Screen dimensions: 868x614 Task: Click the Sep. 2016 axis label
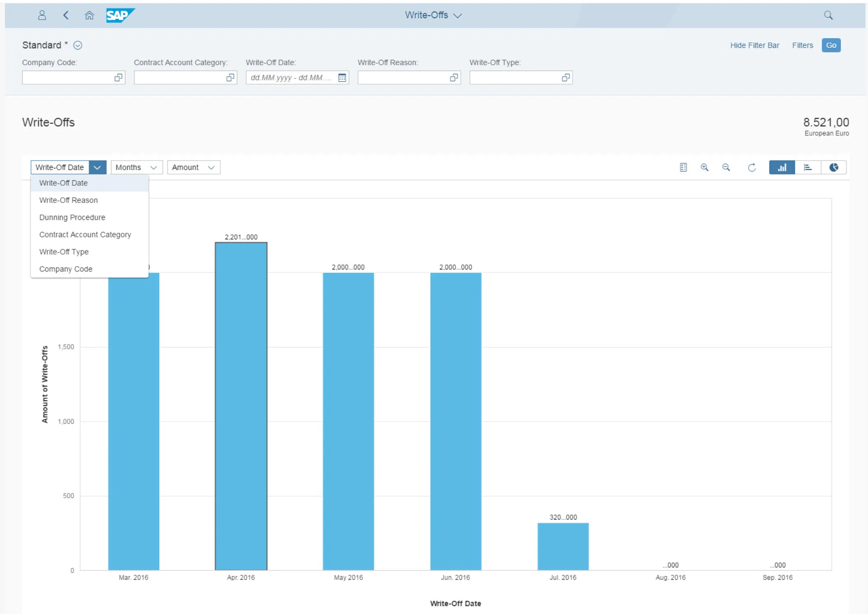pos(777,577)
